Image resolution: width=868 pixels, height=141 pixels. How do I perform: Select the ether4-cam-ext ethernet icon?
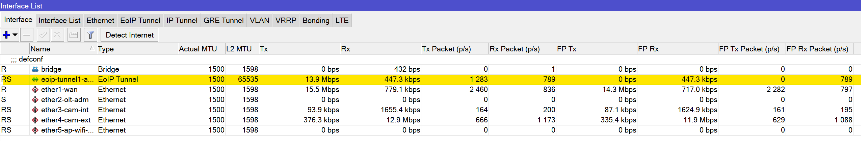click(35, 120)
